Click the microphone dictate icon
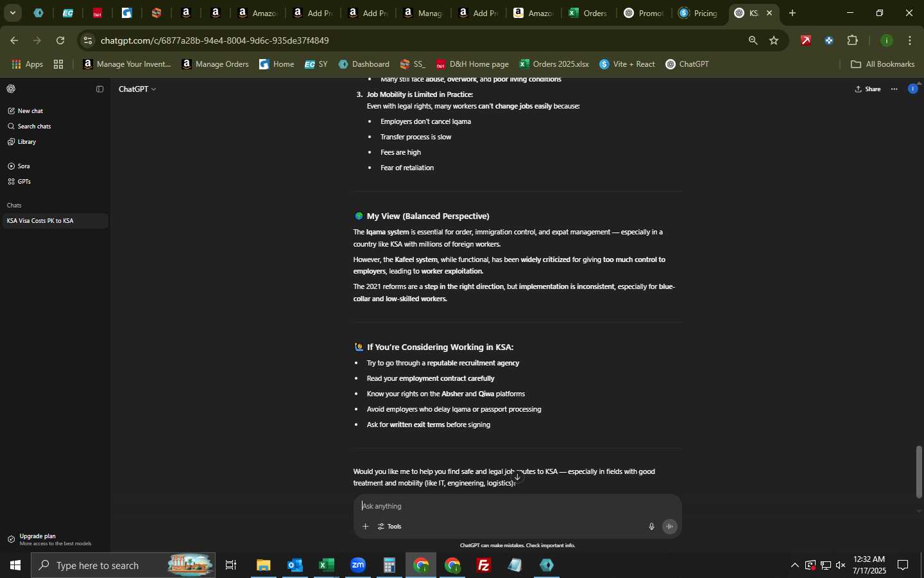924x578 pixels. pos(652,527)
